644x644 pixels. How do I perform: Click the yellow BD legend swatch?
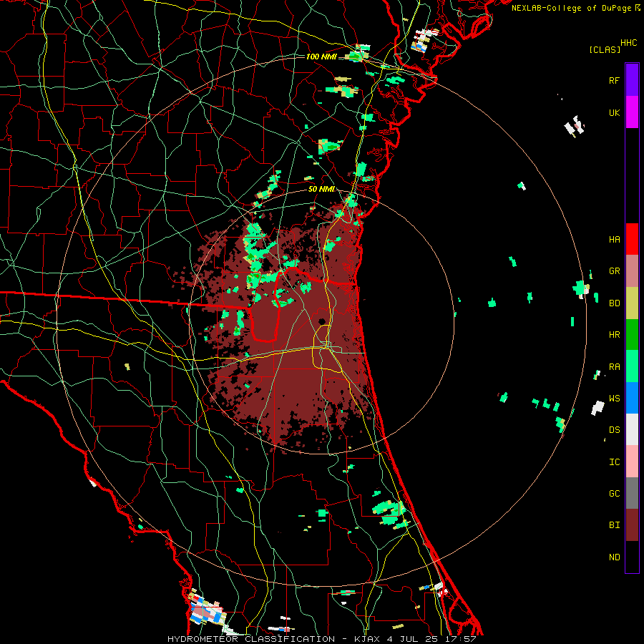[632, 303]
